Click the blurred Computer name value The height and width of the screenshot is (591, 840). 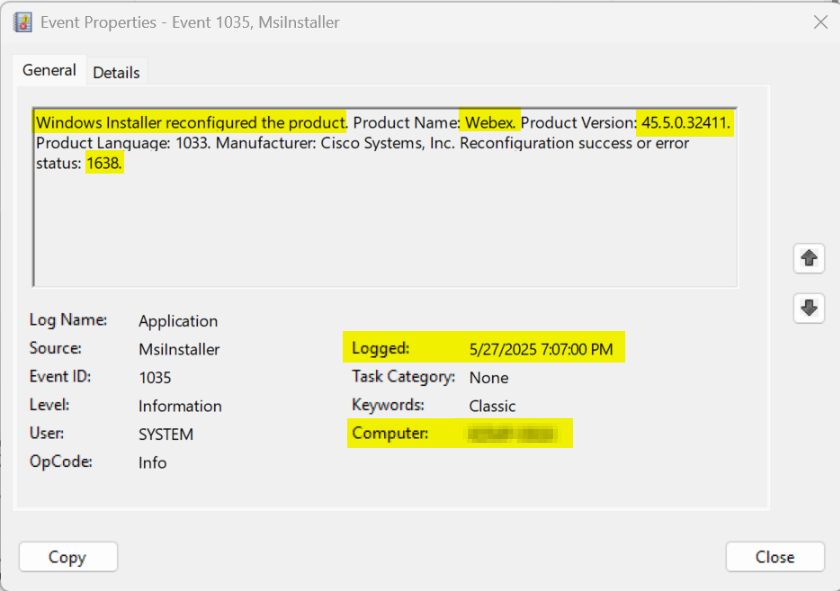pyautogui.click(x=512, y=434)
